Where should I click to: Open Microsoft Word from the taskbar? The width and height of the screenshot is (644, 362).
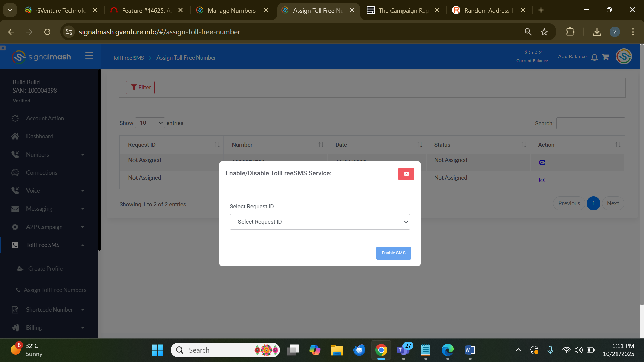pos(470,350)
